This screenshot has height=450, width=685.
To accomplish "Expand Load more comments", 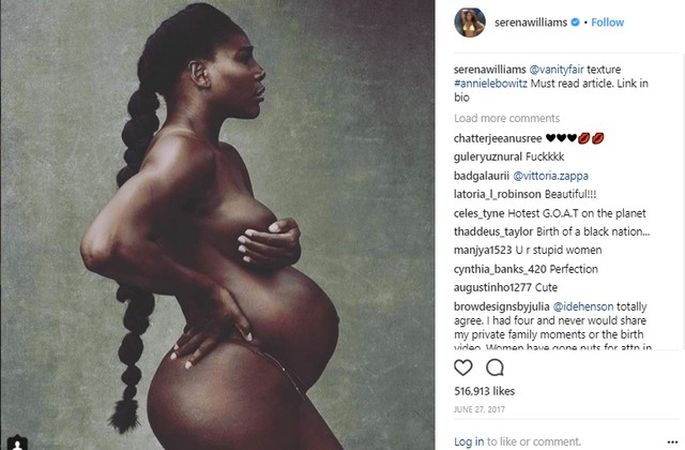I will pos(507,118).
